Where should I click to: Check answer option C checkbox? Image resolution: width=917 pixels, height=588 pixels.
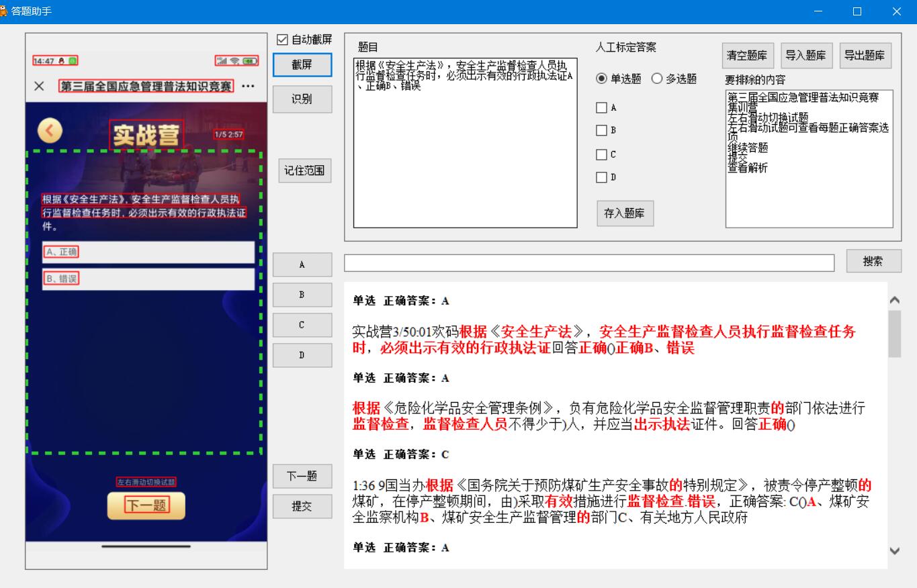point(602,154)
